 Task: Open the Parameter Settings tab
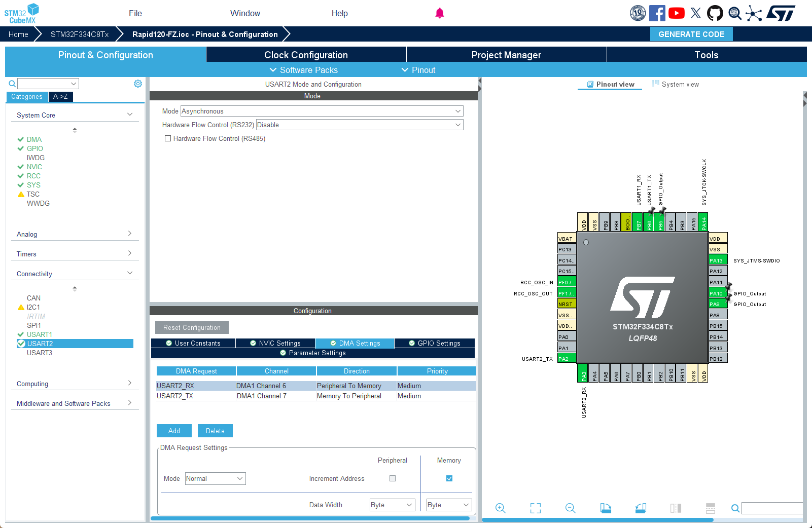[x=313, y=353]
